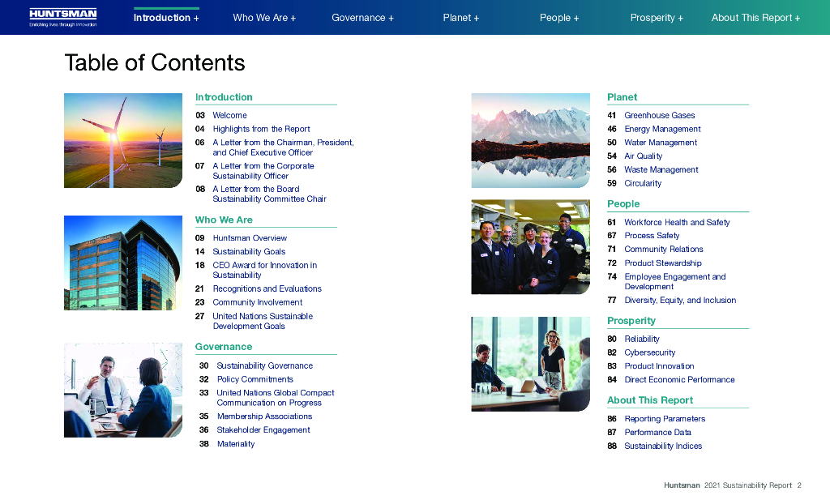Viewport: 830px width, 504px height.
Task: Go to the Planet section heading
Action: coord(622,97)
